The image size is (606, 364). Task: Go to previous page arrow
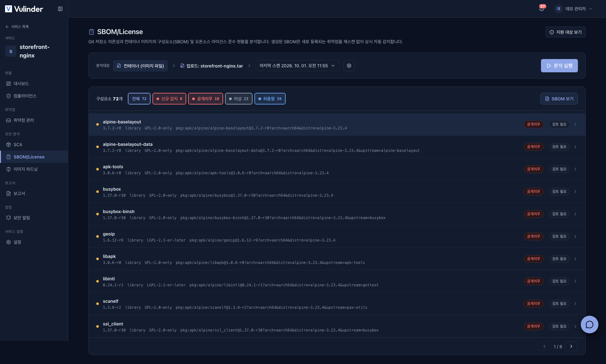544,346
